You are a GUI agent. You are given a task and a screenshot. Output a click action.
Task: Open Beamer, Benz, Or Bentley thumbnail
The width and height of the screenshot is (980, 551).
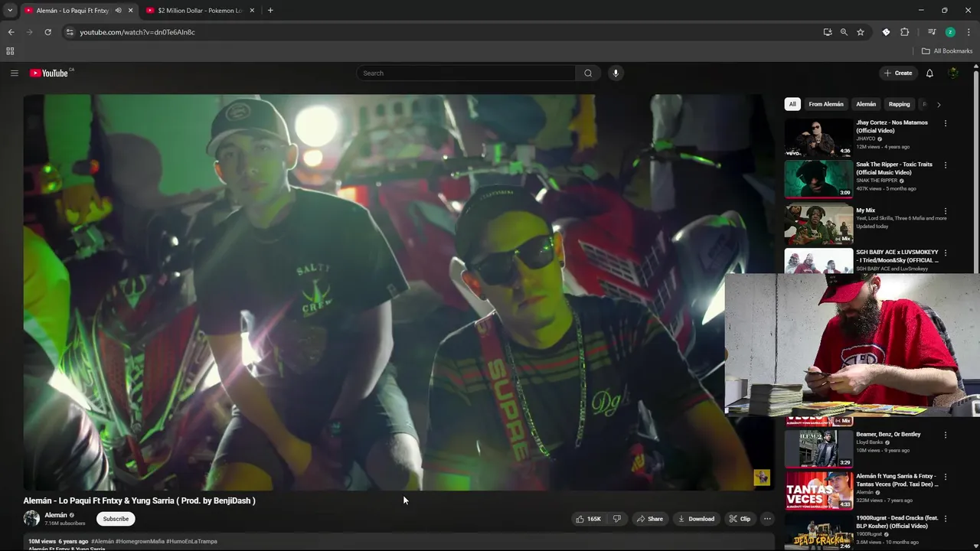tap(818, 448)
